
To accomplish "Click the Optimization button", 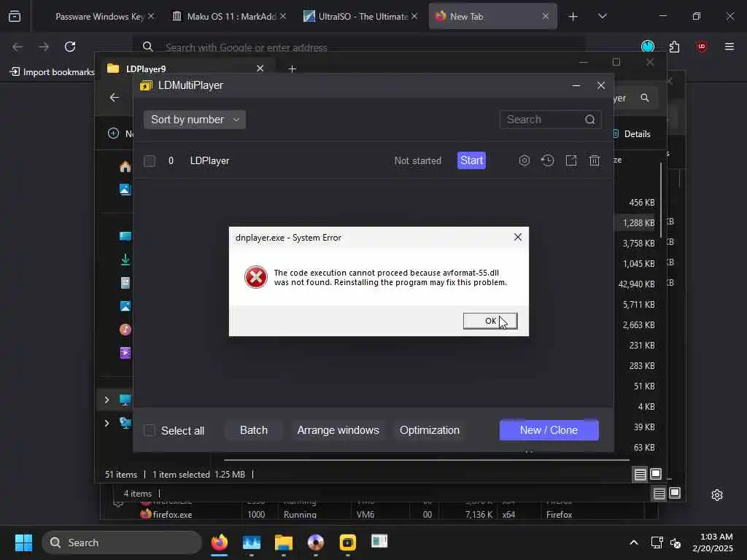I will [430, 430].
